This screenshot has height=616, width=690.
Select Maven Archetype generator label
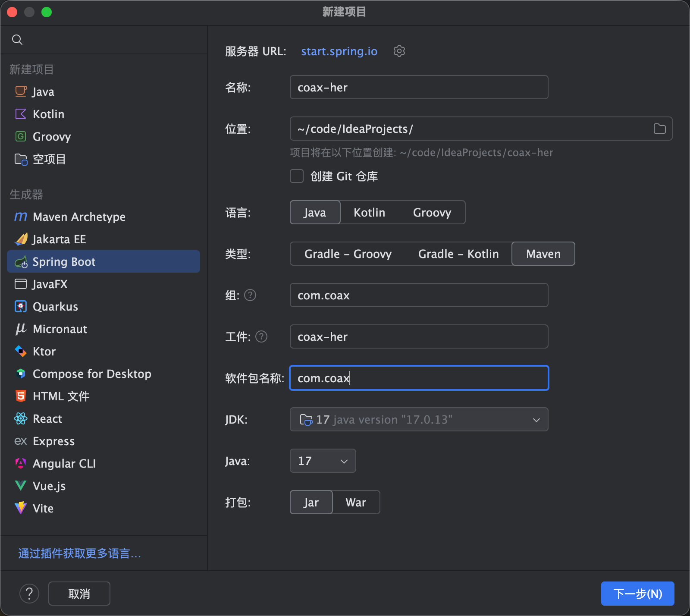tap(79, 217)
